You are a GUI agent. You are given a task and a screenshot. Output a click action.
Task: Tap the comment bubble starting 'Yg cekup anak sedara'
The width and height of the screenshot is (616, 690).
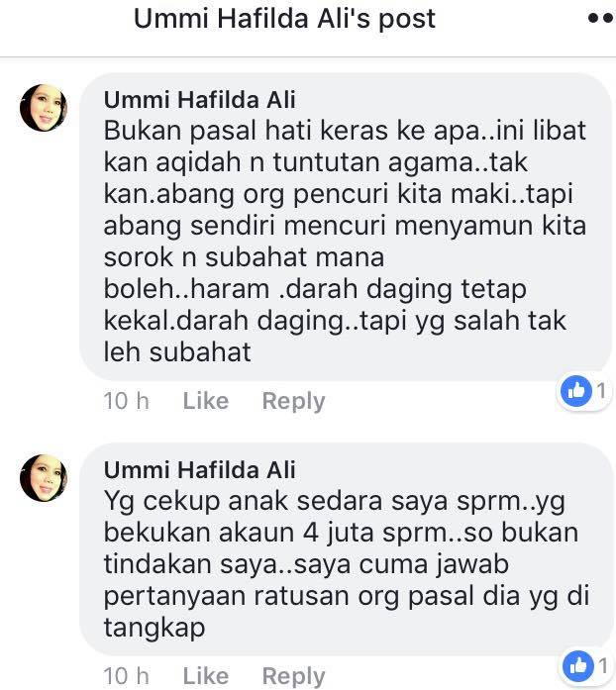coord(346,549)
